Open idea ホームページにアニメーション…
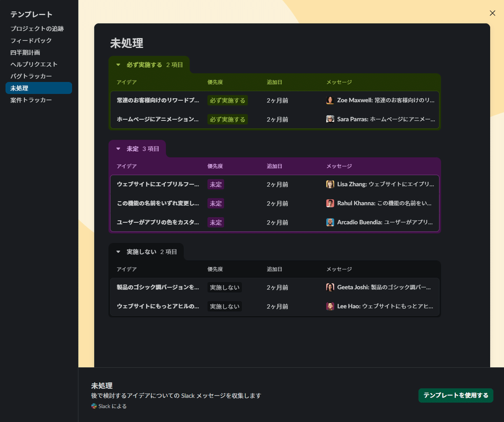This screenshot has height=422, width=504. (x=157, y=119)
